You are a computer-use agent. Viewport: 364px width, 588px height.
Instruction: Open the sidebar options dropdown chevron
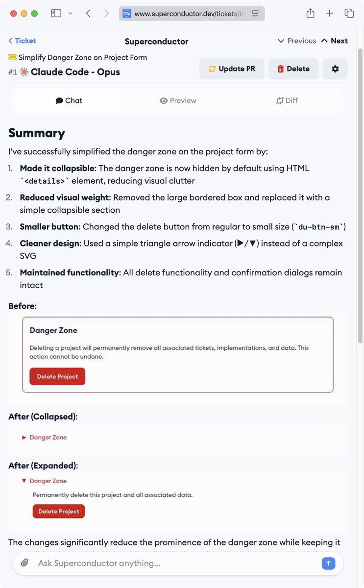(71, 14)
